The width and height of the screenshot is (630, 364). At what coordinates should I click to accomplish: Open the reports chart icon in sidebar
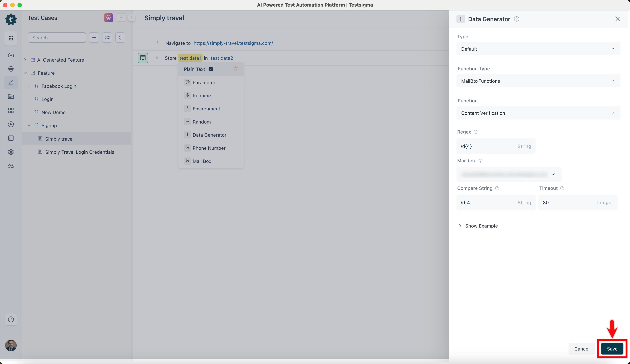tap(11, 138)
